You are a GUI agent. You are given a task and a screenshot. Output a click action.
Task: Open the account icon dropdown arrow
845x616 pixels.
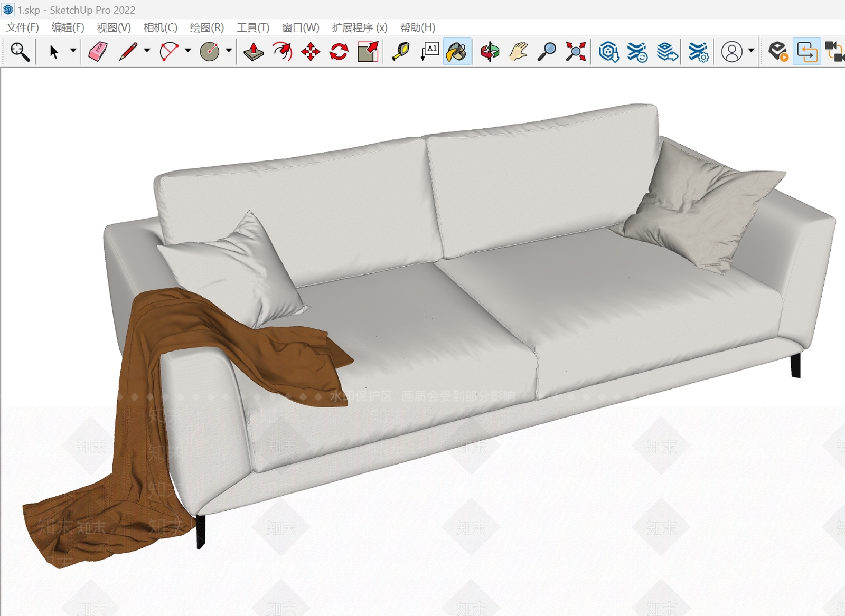(751, 51)
